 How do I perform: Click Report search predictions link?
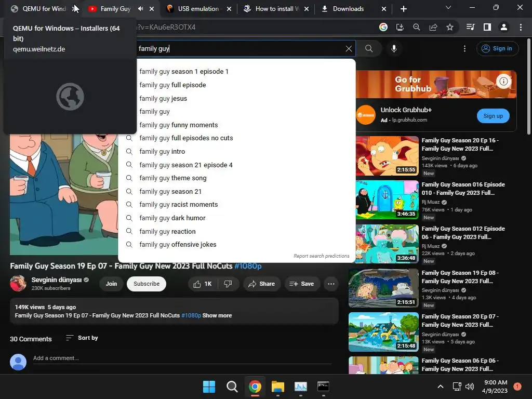click(x=321, y=256)
